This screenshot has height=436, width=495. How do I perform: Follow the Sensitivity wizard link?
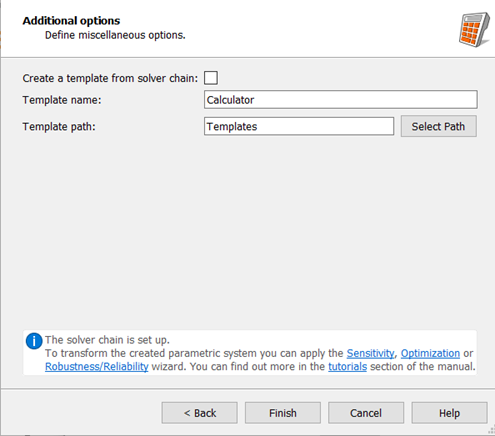click(x=370, y=353)
